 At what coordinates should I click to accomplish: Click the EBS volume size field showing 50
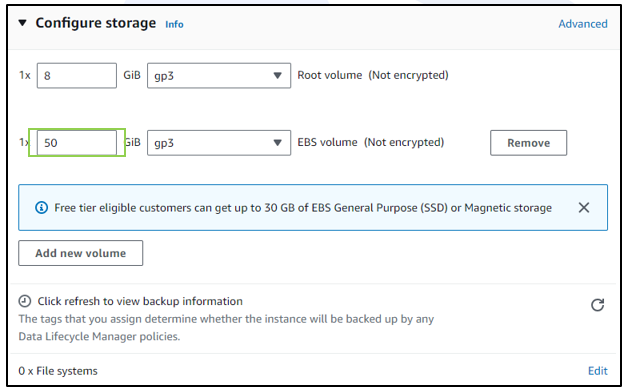pyautogui.click(x=77, y=143)
